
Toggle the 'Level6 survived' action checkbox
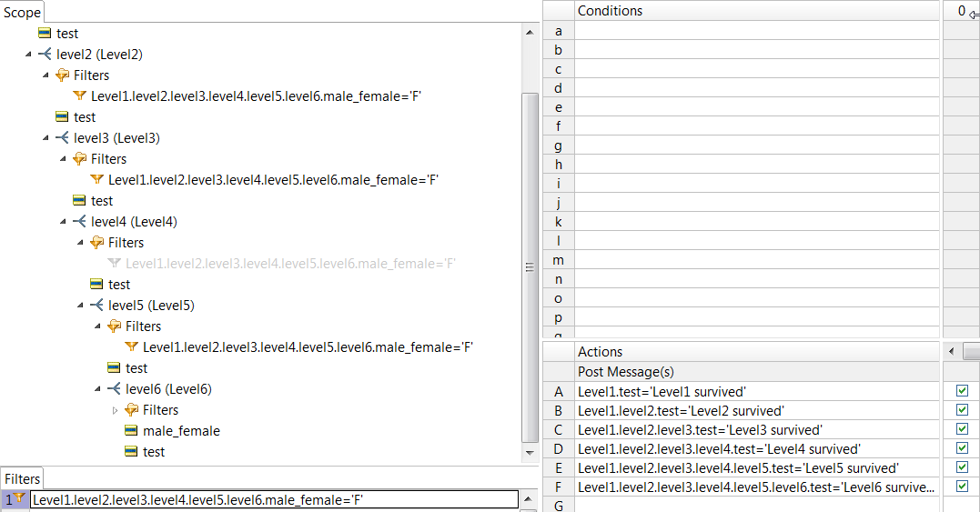tap(962, 487)
